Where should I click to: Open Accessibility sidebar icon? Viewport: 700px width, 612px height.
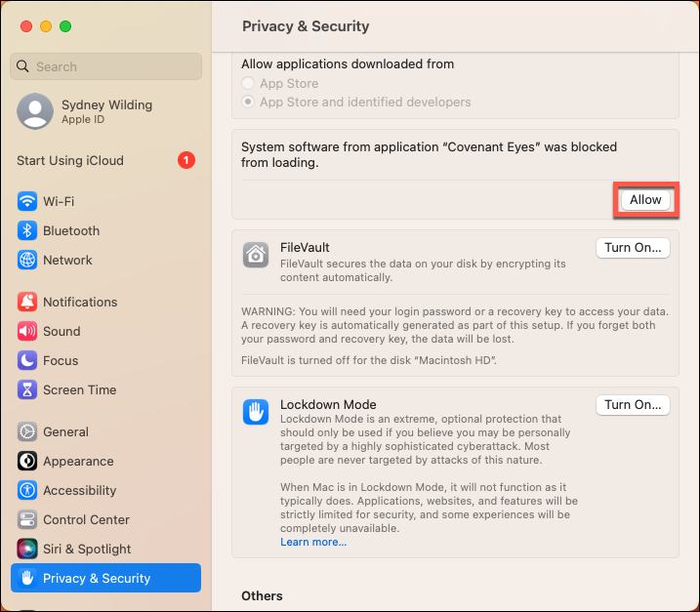pos(26,491)
